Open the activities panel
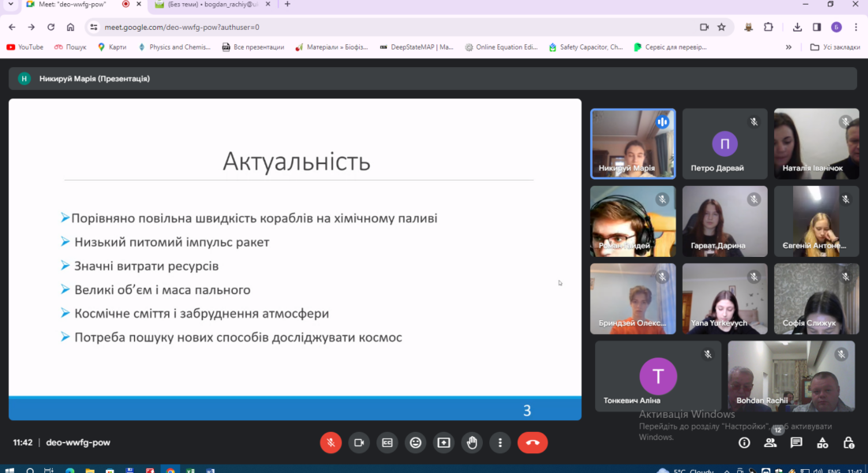Screen dimensions: 868x473 (x=823, y=443)
